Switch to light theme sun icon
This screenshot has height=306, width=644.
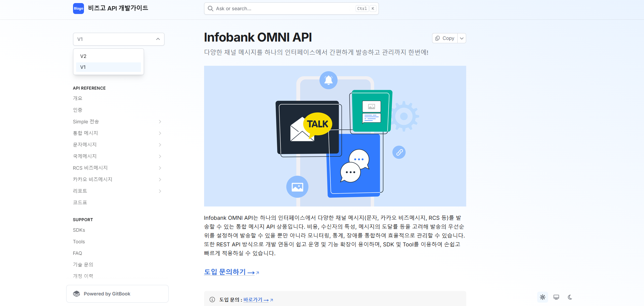(543, 297)
